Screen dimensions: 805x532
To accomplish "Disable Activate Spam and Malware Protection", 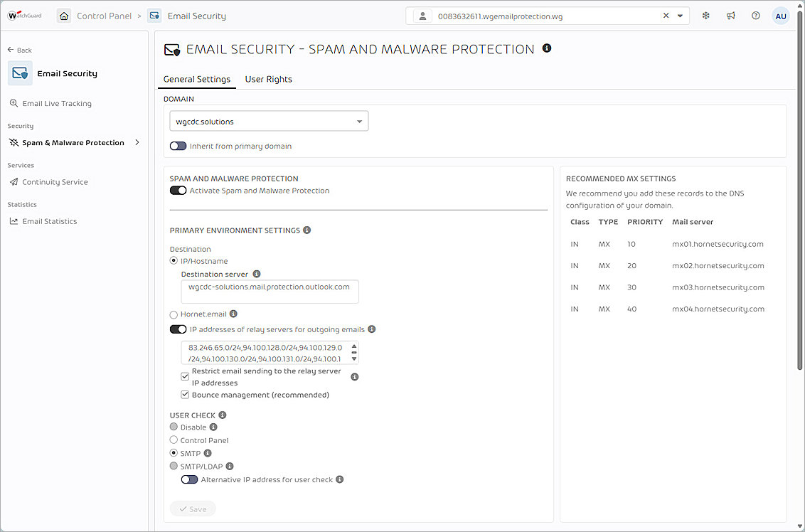I will (178, 190).
